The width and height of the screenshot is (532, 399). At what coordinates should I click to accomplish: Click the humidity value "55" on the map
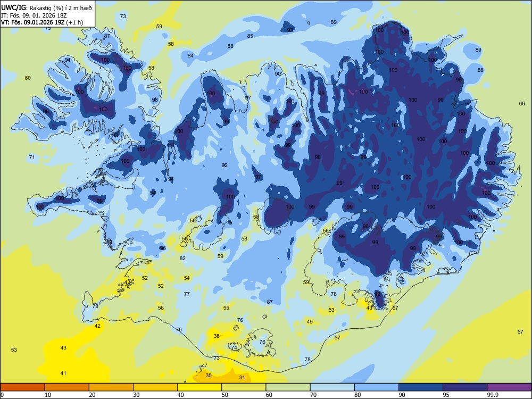(226, 307)
